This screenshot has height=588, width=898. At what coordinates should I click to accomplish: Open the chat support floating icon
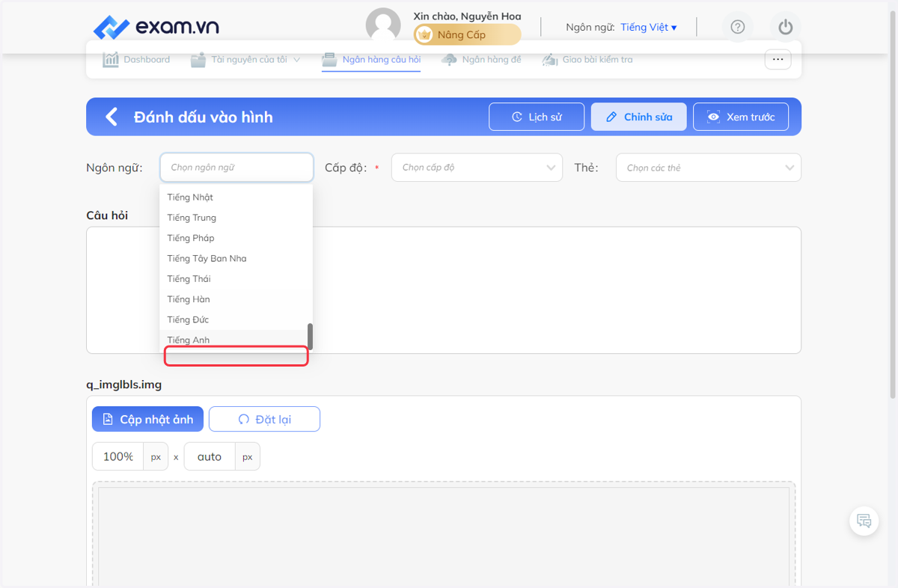(x=864, y=521)
